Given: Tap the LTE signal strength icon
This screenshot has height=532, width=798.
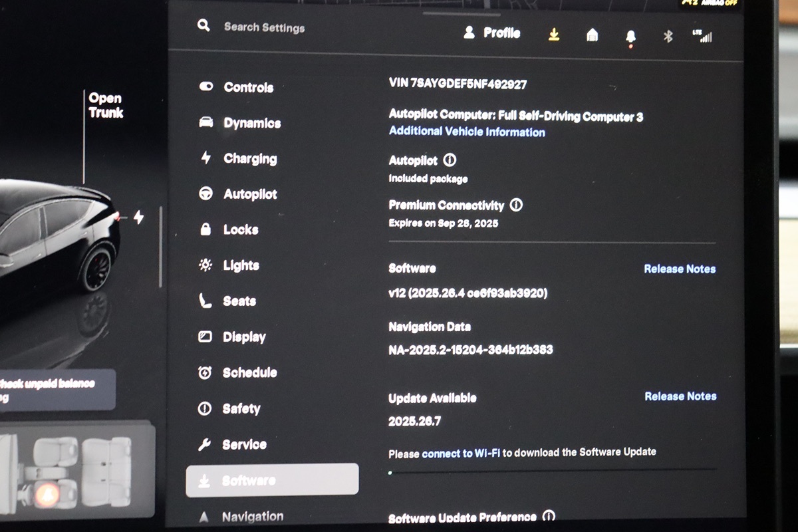Looking at the screenshot, I should click(x=702, y=36).
